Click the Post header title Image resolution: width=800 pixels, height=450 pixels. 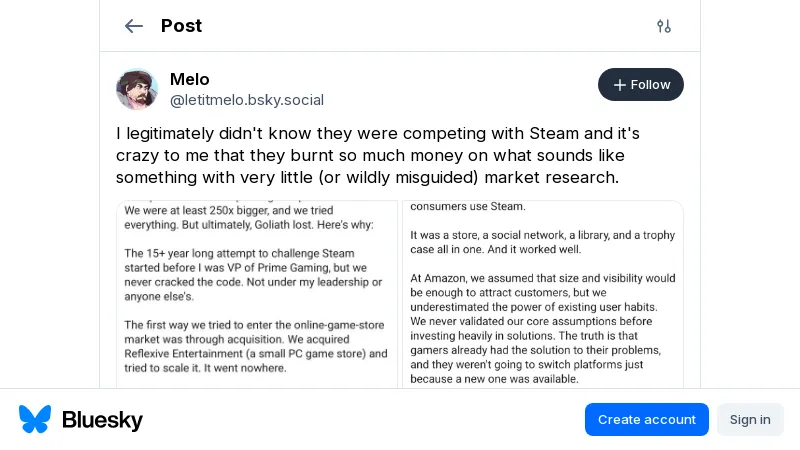(x=181, y=26)
